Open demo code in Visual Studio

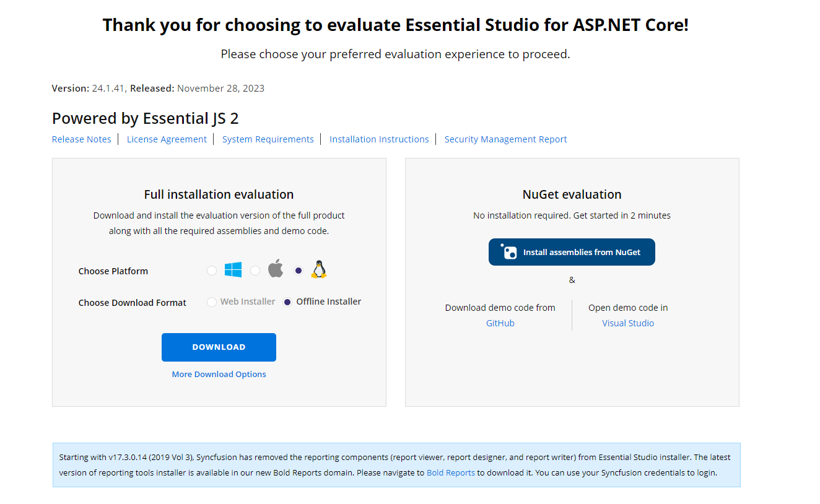(x=628, y=323)
